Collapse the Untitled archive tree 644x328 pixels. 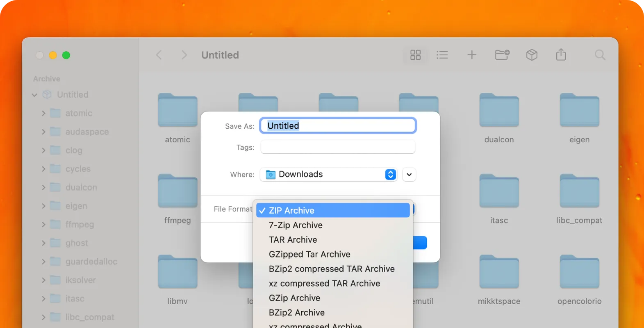pyautogui.click(x=34, y=95)
